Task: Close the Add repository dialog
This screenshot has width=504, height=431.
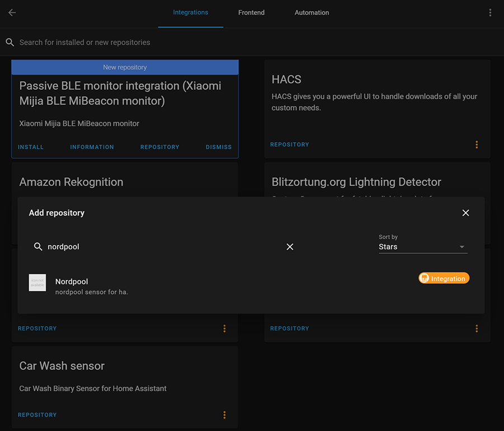Action: [465, 212]
